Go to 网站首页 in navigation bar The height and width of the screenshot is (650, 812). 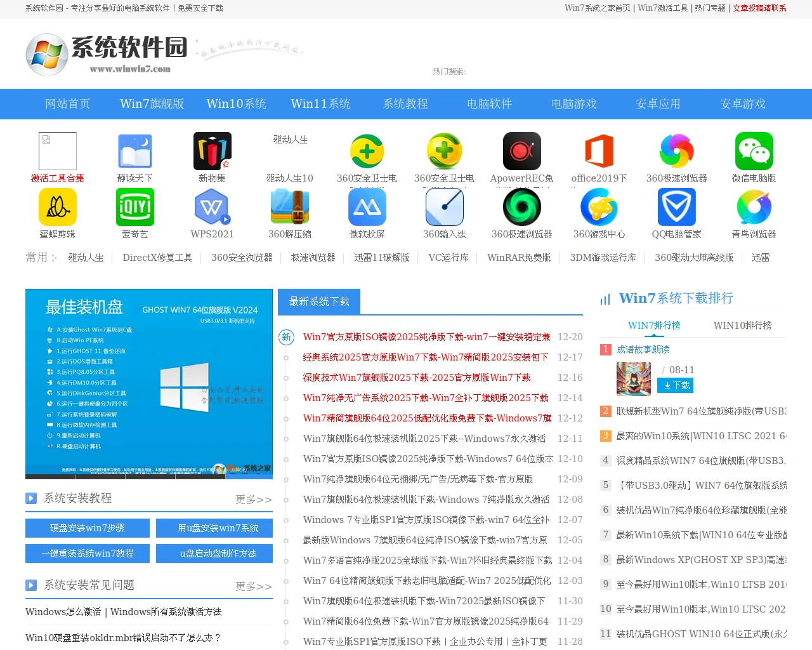[x=68, y=104]
